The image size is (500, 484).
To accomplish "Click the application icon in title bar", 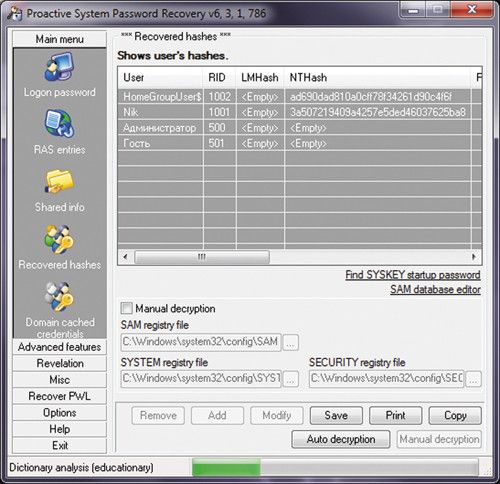I will tap(14, 14).
